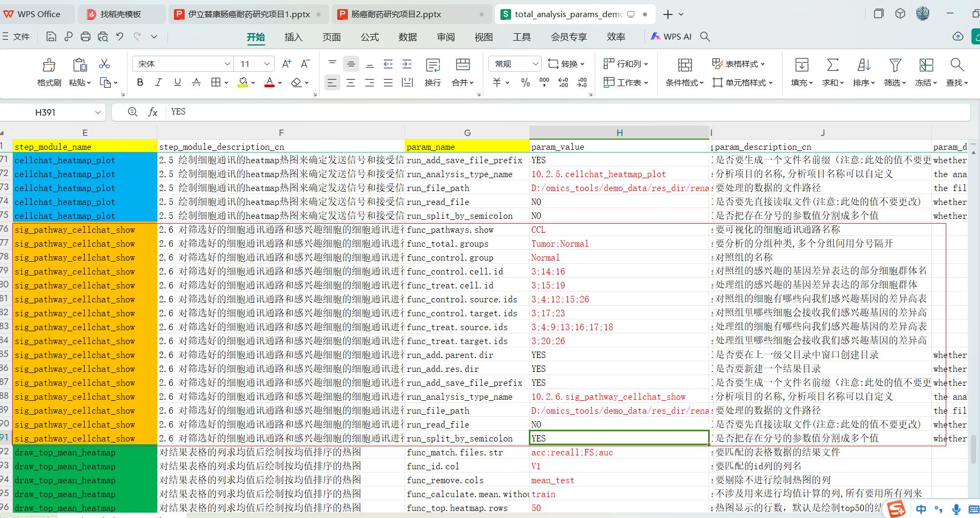The height and width of the screenshot is (518, 980).
Task: Toggle Italic formatting
Action: [x=158, y=82]
